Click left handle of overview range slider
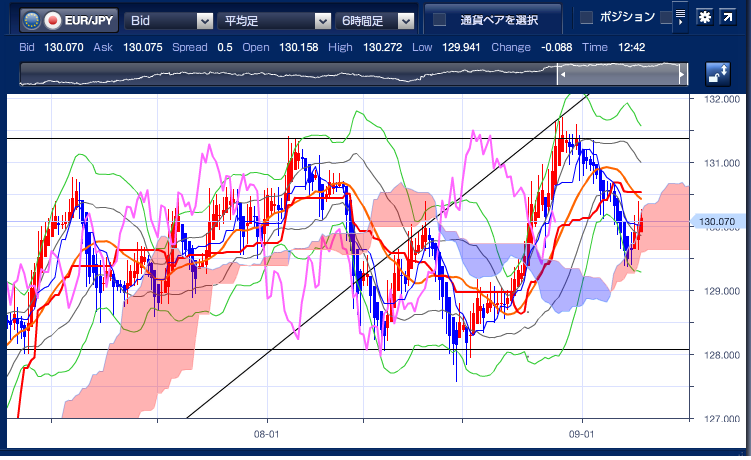Viewport: 751px width, 460px height. click(x=562, y=75)
